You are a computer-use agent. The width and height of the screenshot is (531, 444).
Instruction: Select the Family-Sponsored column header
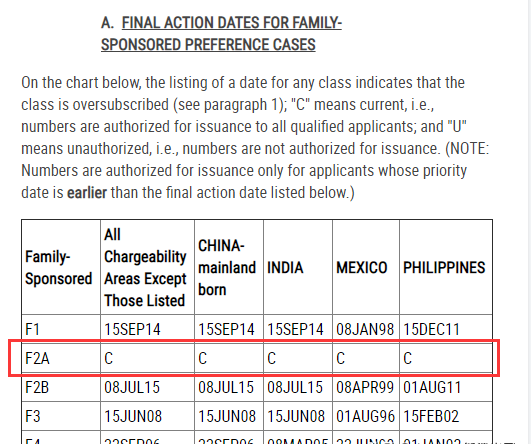coord(59,268)
